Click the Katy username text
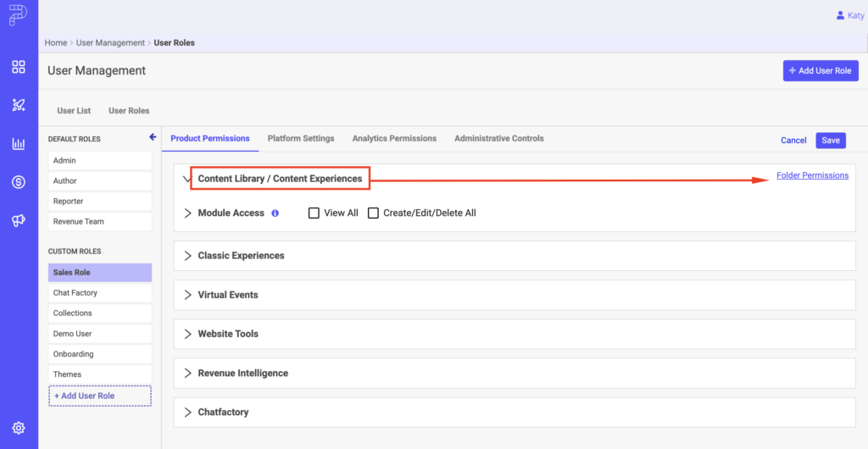 click(856, 15)
